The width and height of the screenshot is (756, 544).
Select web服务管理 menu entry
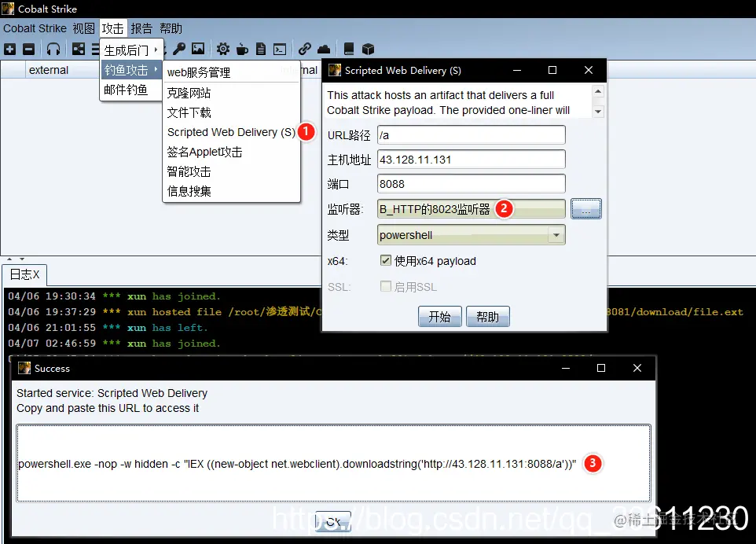point(231,72)
